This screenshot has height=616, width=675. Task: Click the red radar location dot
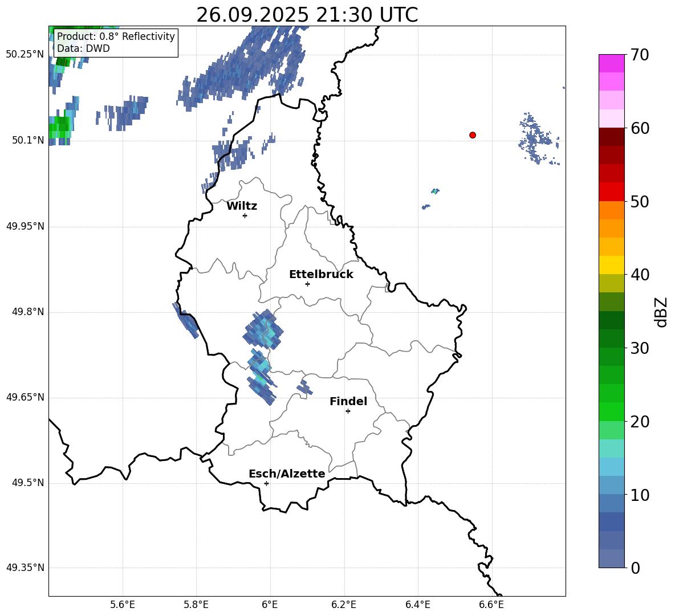pos(473,135)
